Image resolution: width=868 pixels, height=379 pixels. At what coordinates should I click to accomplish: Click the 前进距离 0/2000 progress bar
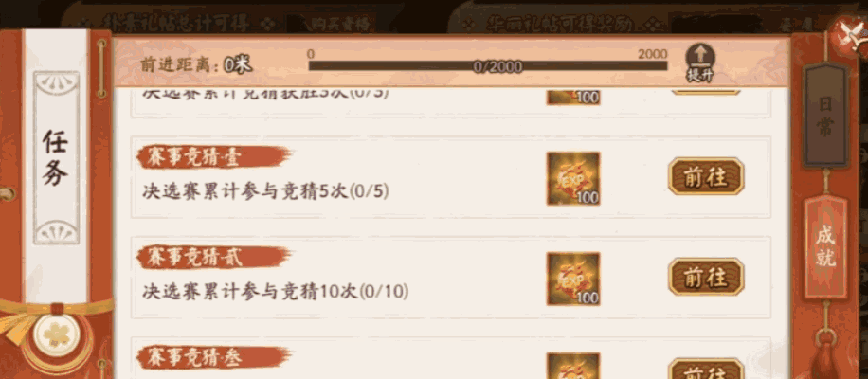pyautogui.click(x=488, y=65)
